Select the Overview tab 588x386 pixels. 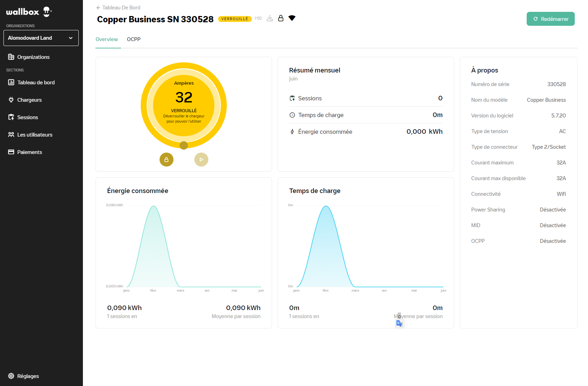point(107,39)
